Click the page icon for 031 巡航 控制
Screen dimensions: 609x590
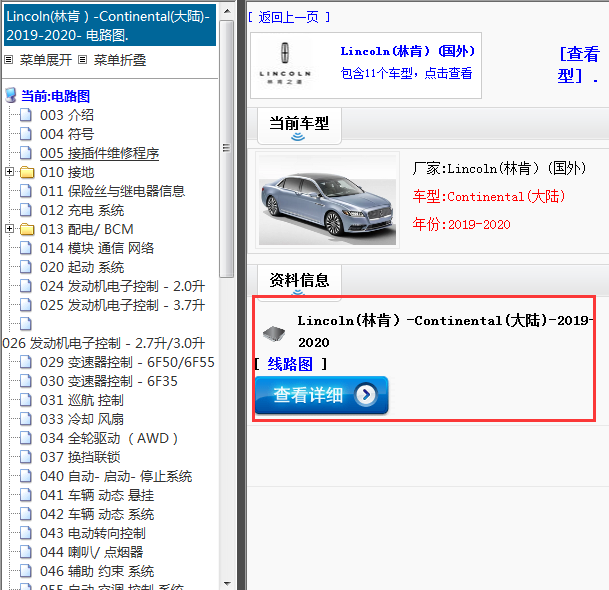click(26, 400)
